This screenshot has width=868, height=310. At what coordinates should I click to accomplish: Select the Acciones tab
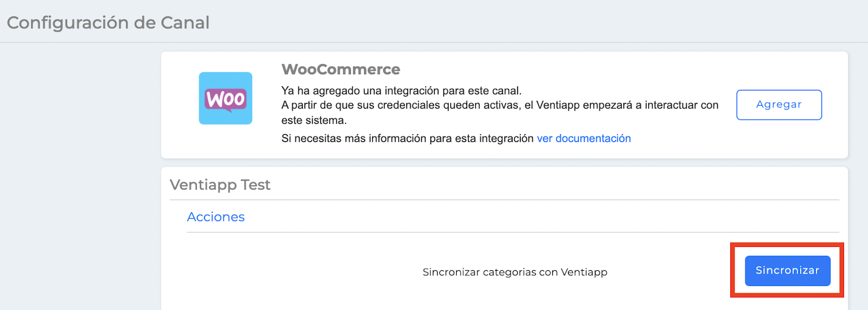(216, 217)
